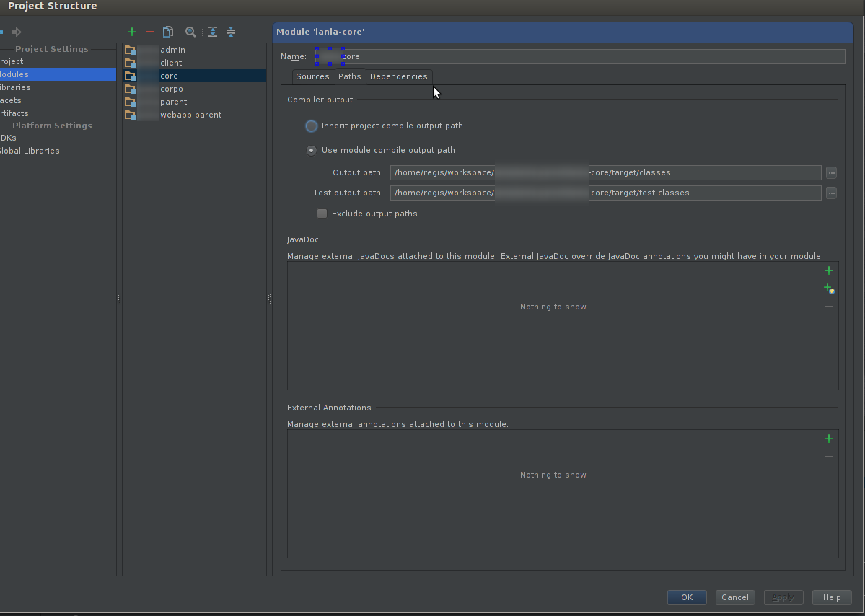
Task: Add a JavaDoc path with plus icon
Action: click(x=829, y=270)
